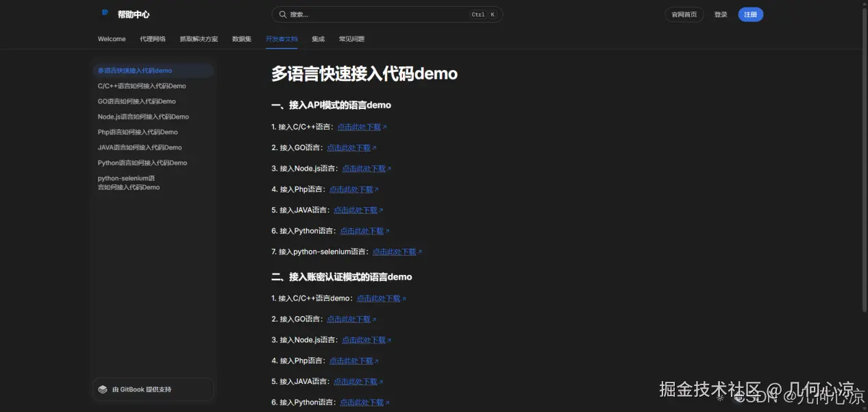
Task: Open Node.js download link under 账密认证模式
Action: (363, 339)
